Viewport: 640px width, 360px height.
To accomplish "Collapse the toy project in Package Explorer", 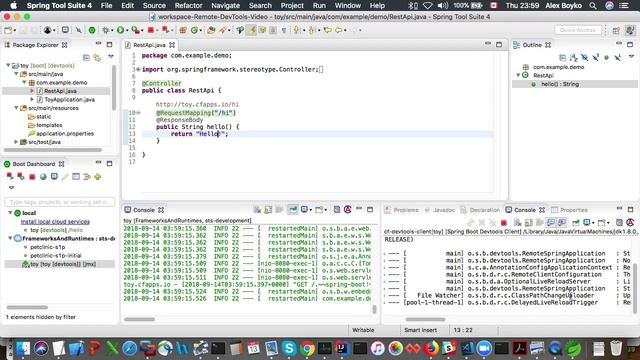I will coord(8,65).
